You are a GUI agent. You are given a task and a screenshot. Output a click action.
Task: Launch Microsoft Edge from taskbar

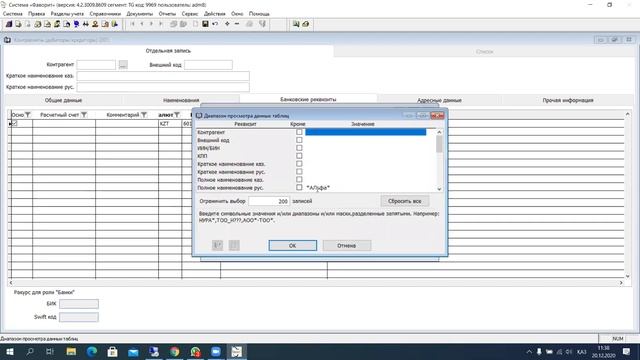tap(92, 351)
